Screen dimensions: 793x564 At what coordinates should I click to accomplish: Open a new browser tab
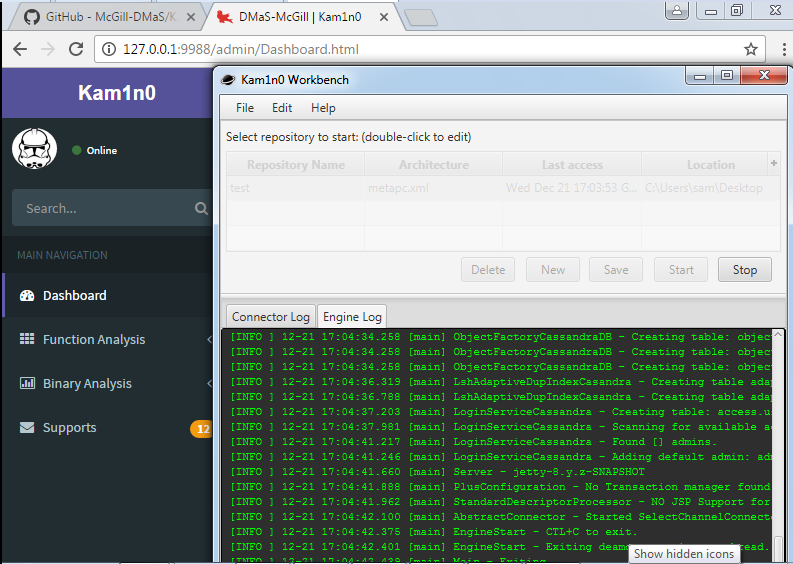pyautogui.click(x=421, y=18)
